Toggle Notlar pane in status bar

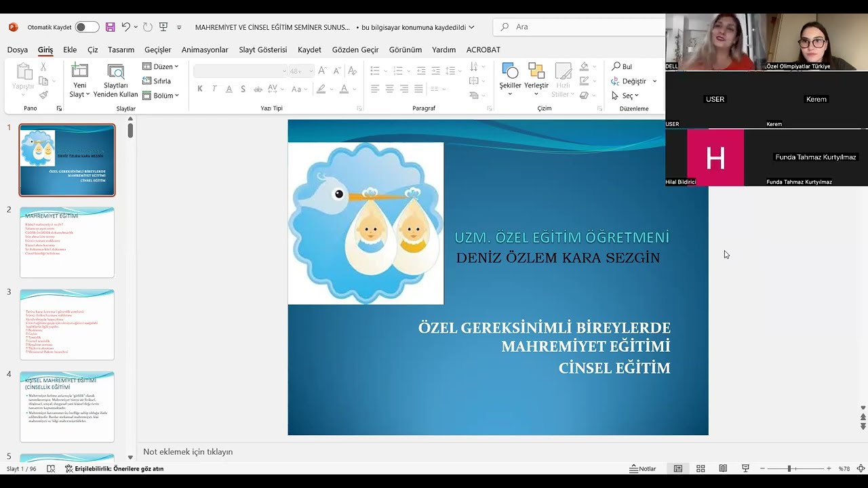point(643,468)
